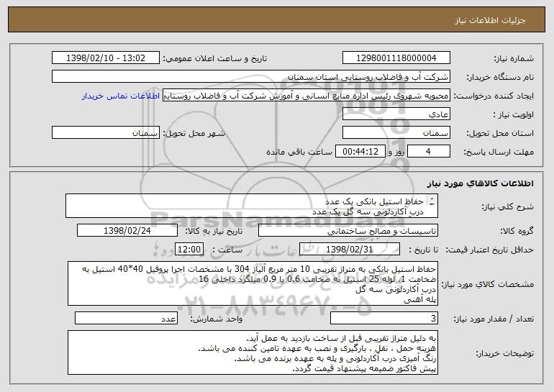Click the price validity date 1398/02/31
Image resolution: width=554 pixels, height=392 pixels.
[x=350, y=250]
